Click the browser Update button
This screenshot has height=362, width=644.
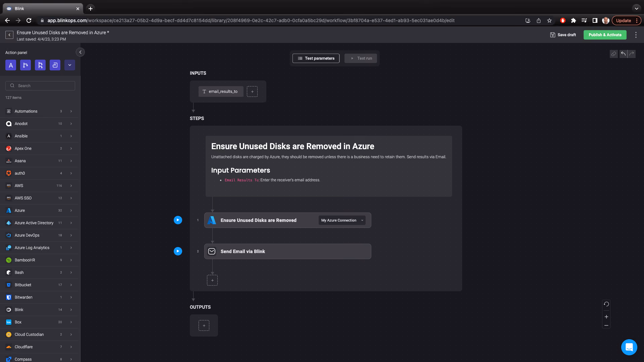pos(626,20)
